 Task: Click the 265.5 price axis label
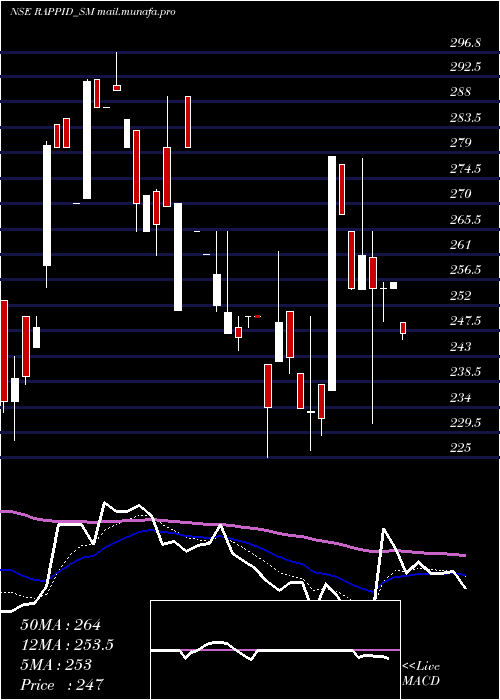tap(465, 220)
